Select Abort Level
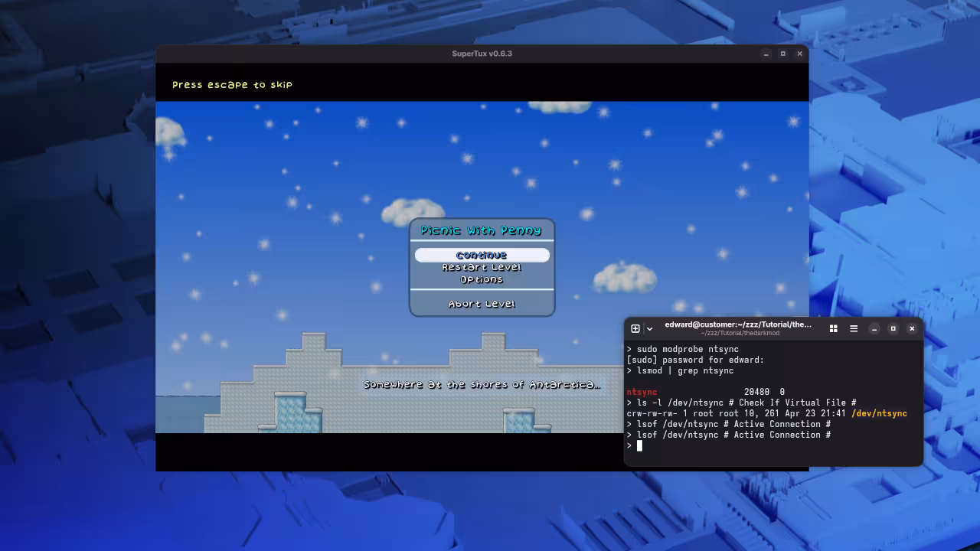Viewport: 980px width, 551px height. click(x=482, y=303)
